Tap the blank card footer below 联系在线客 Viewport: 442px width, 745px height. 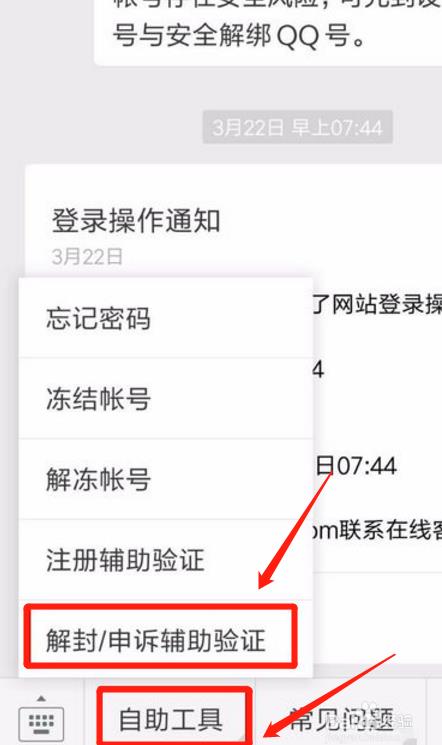tap(377, 618)
